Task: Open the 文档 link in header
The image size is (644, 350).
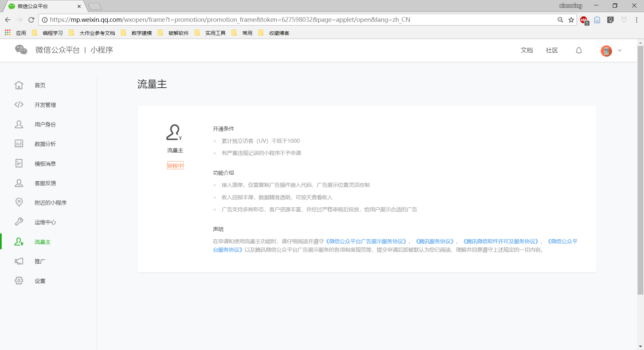Action: coord(527,50)
